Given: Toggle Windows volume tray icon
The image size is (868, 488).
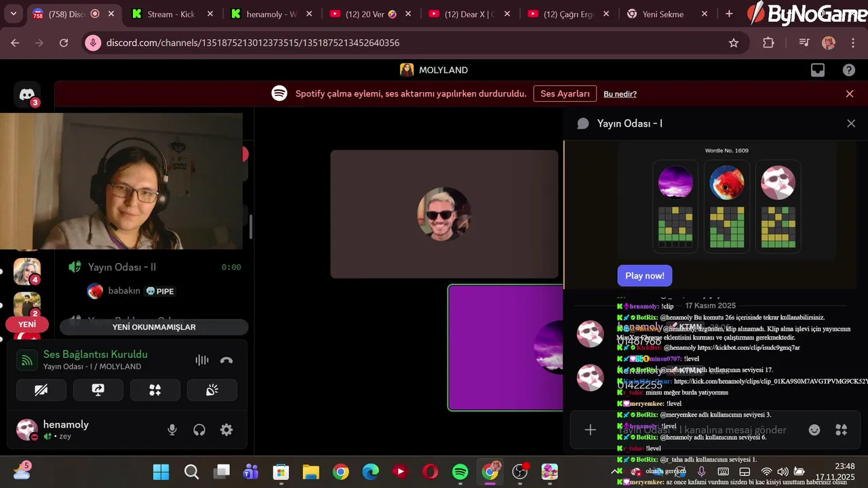Looking at the screenshot, I should (x=783, y=472).
